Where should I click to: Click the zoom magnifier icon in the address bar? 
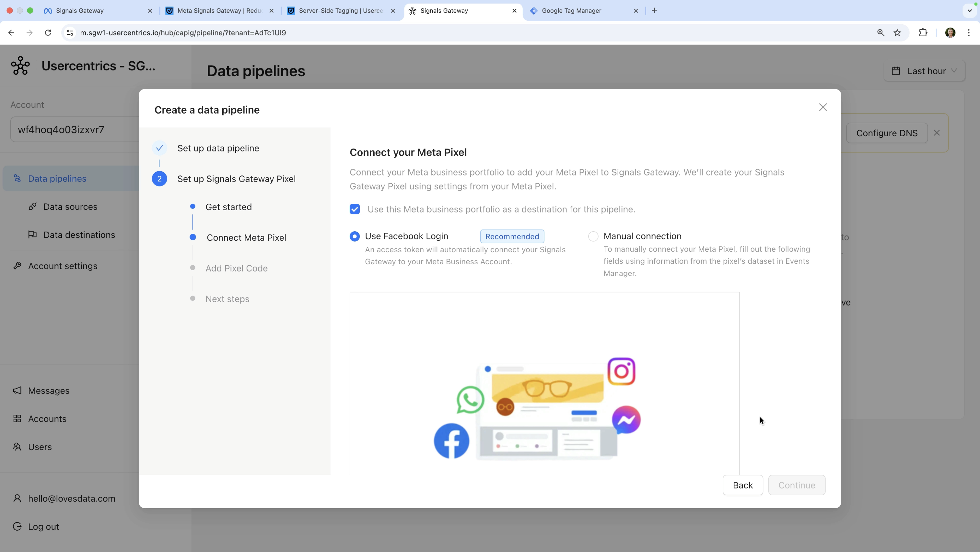click(881, 33)
